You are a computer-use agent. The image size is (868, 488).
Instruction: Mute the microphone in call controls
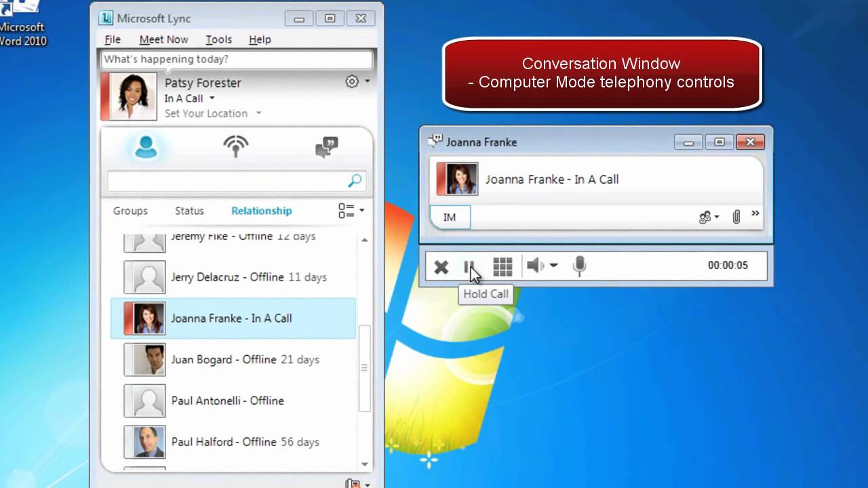pos(579,266)
